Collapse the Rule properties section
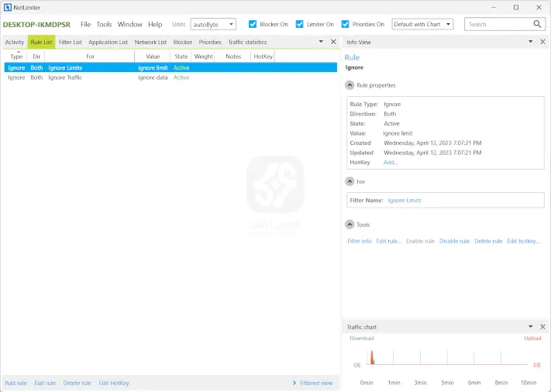551x392 pixels. 350,85
